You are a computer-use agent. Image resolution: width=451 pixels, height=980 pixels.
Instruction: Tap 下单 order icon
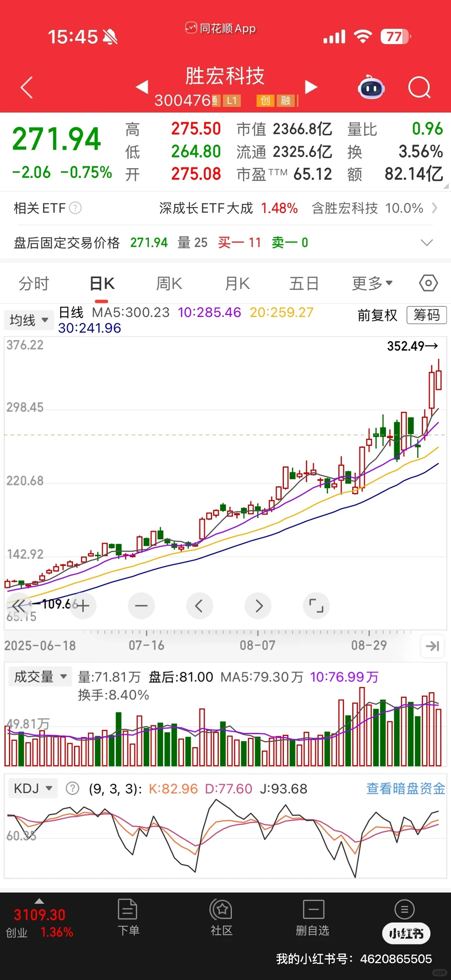[128, 917]
